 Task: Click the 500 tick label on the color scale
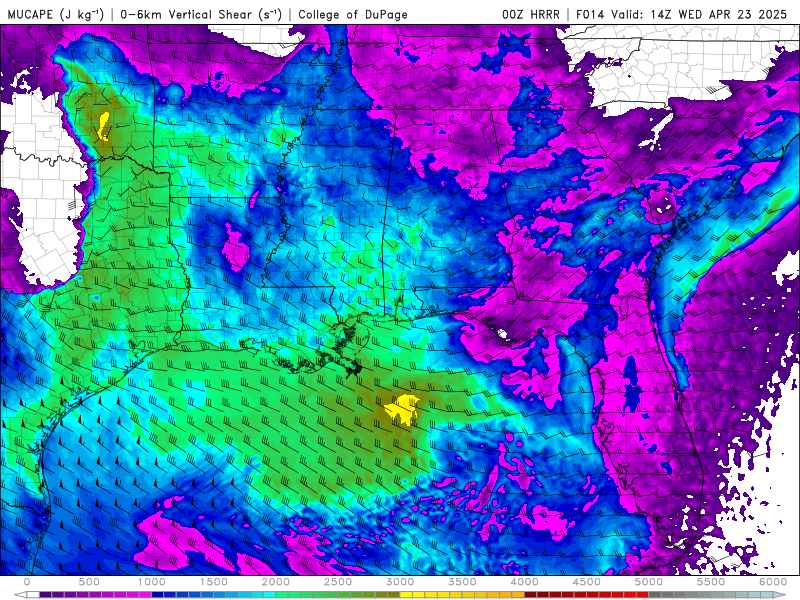pyautogui.click(x=89, y=582)
